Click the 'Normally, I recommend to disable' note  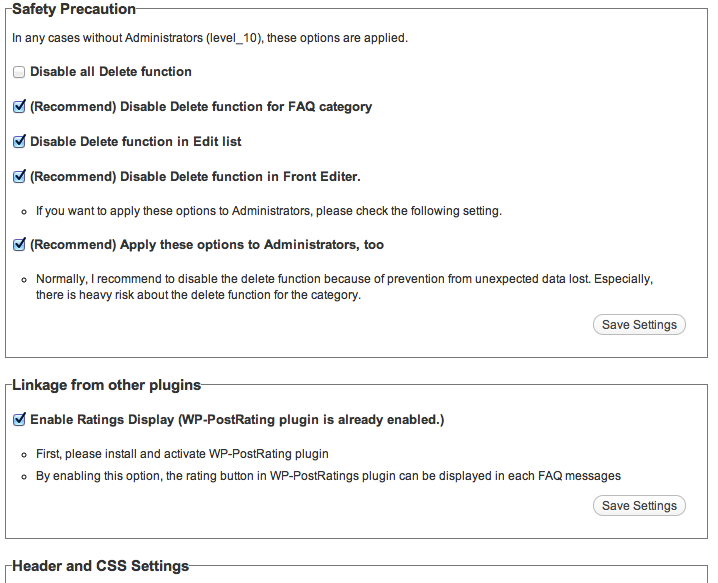(344, 279)
